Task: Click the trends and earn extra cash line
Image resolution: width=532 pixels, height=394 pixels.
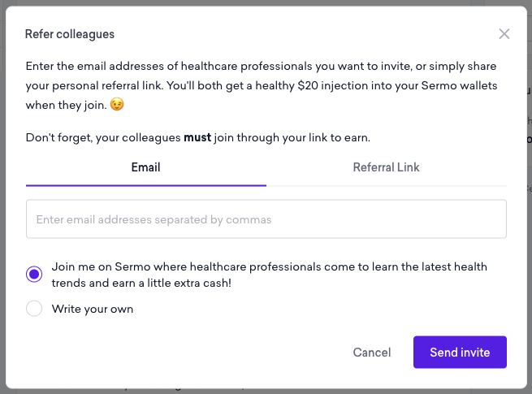Action: (141, 283)
